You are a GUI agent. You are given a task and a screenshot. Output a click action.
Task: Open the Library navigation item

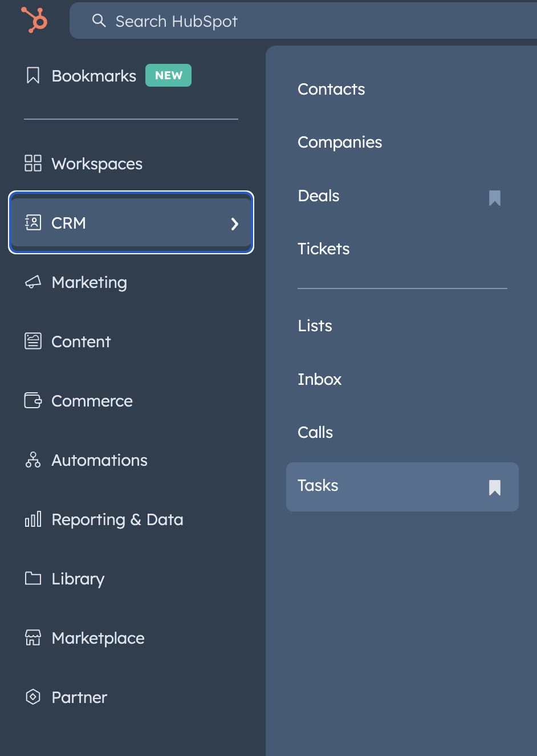78,579
